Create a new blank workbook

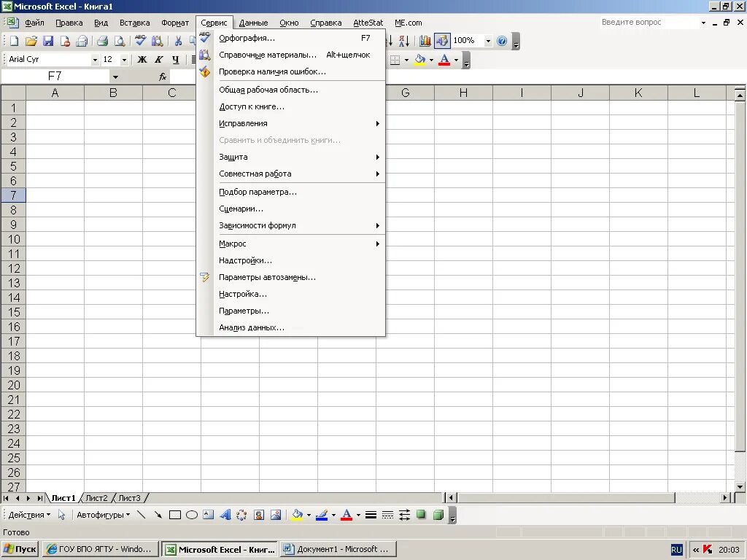click(x=15, y=41)
